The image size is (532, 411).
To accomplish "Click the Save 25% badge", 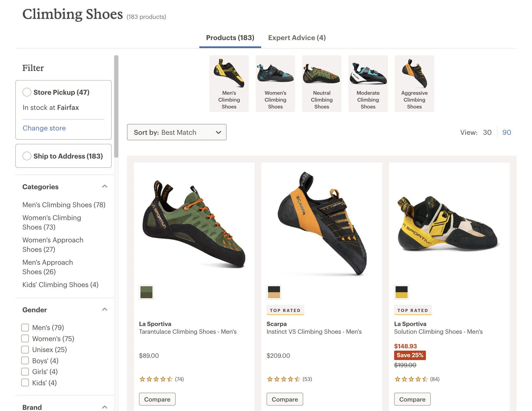I will (410, 355).
